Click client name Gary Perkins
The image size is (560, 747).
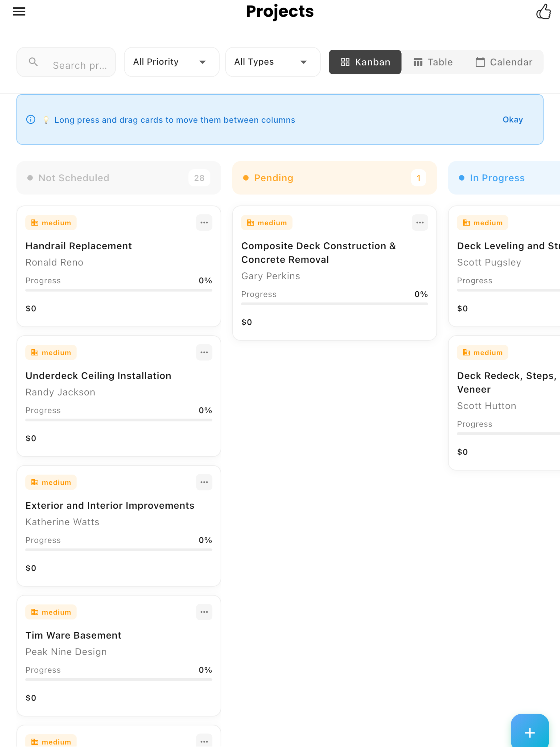[x=271, y=276]
